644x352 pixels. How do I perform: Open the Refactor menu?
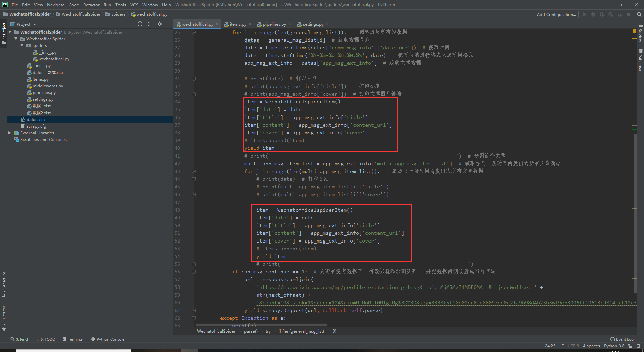coord(91,5)
